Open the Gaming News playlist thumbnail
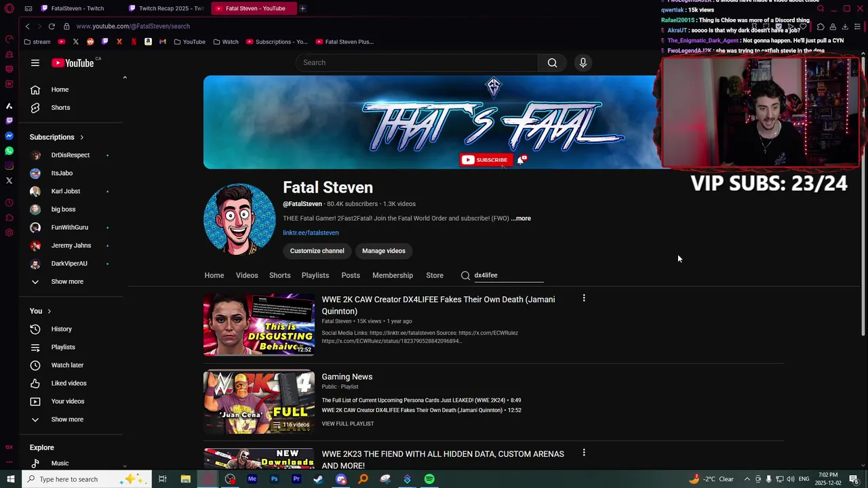The image size is (868, 488). [x=259, y=401]
